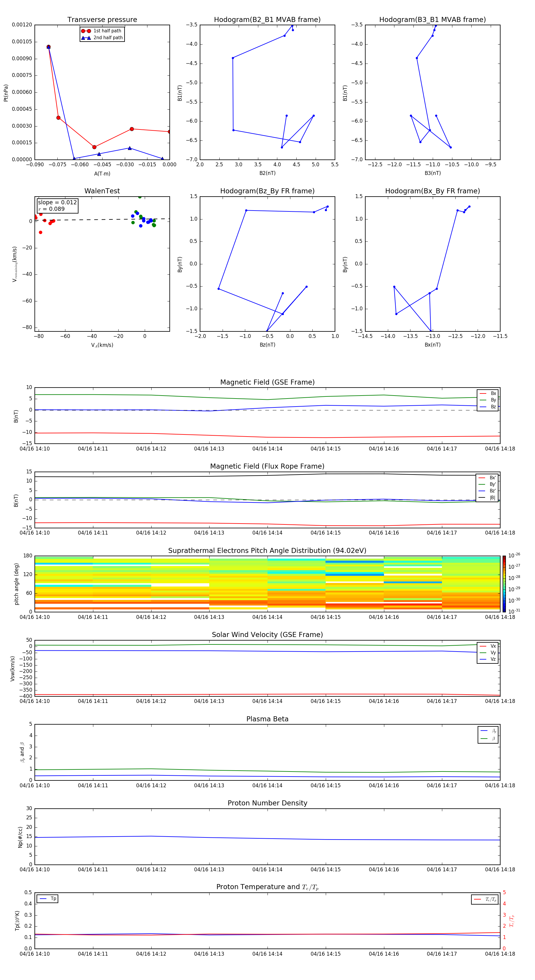Click the 'Hodogram(Bz_By FR frame)' title
The height and width of the screenshot is (980, 535).
pos(267,191)
